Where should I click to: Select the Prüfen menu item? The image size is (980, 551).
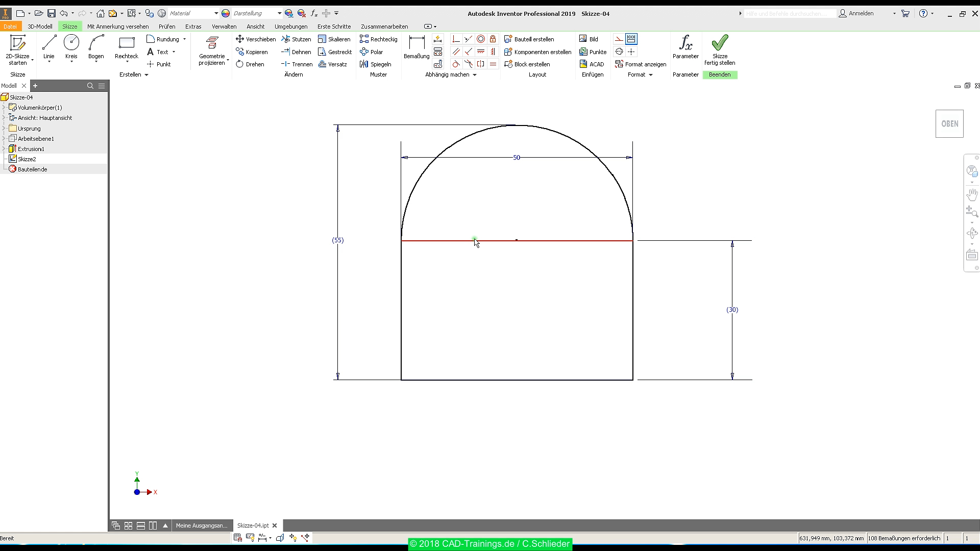point(166,26)
